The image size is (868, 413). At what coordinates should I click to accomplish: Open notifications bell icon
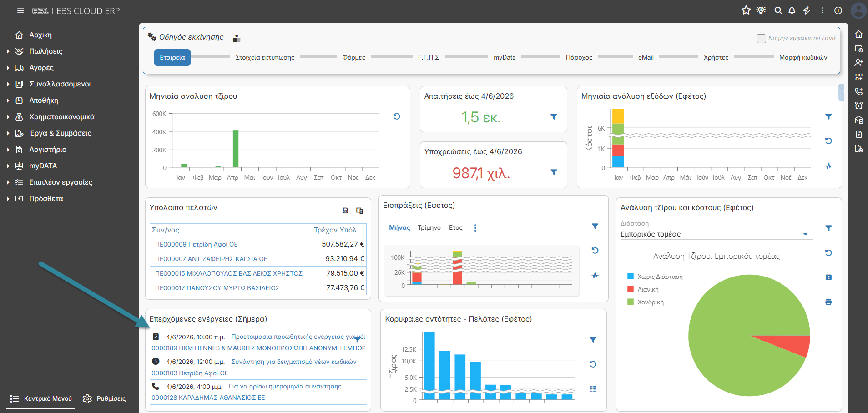[x=792, y=10]
